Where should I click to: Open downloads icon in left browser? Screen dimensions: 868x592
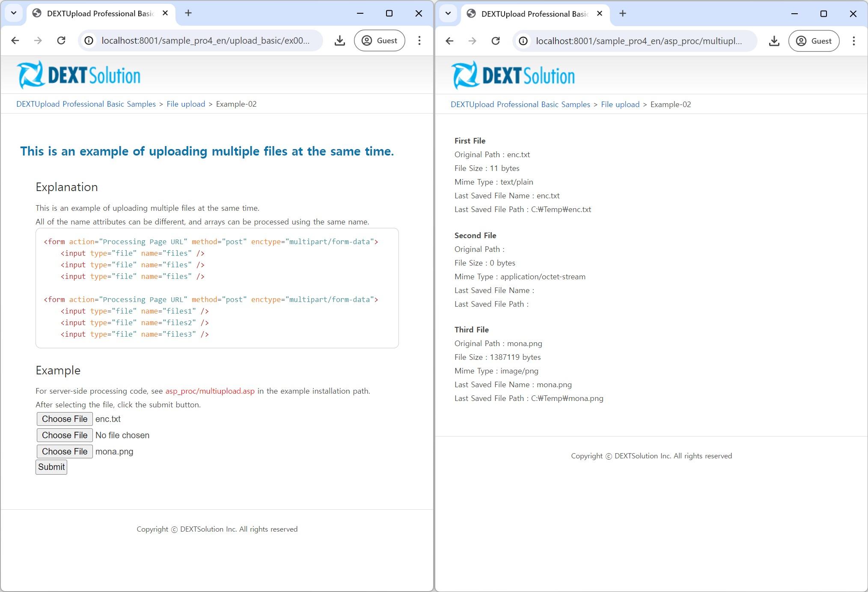coord(340,41)
